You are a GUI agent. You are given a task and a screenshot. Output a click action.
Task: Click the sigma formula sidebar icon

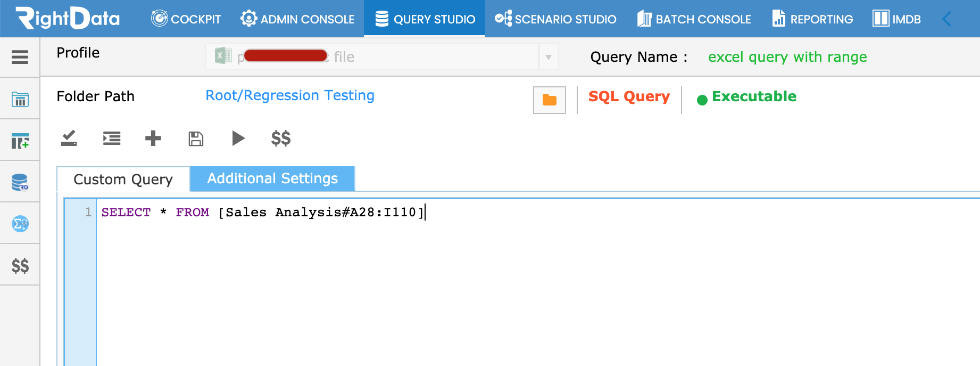(20, 224)
